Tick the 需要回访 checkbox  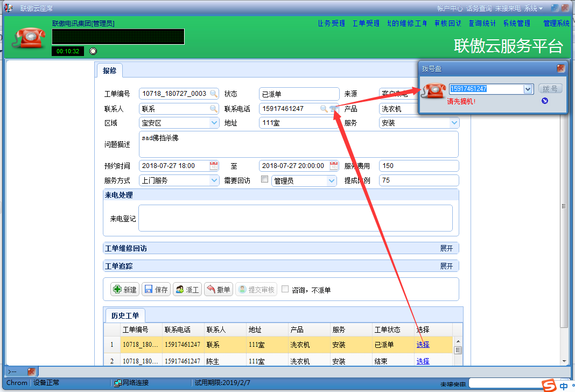point(264,180)
